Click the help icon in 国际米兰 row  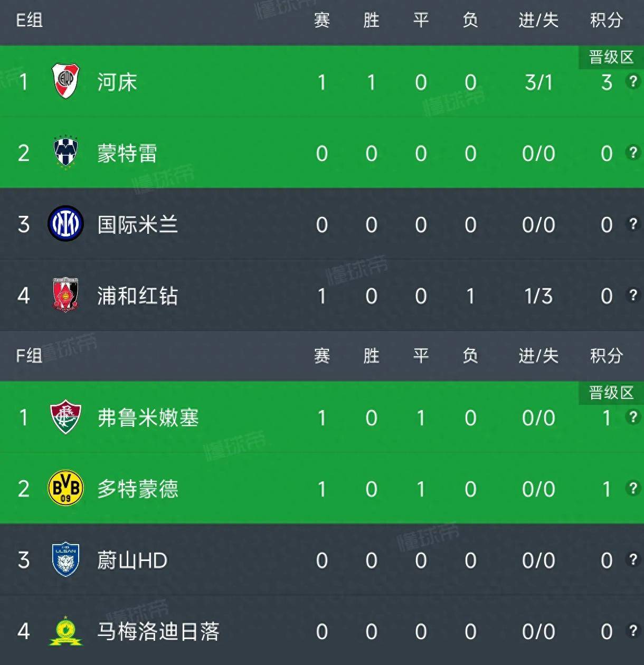632,224
